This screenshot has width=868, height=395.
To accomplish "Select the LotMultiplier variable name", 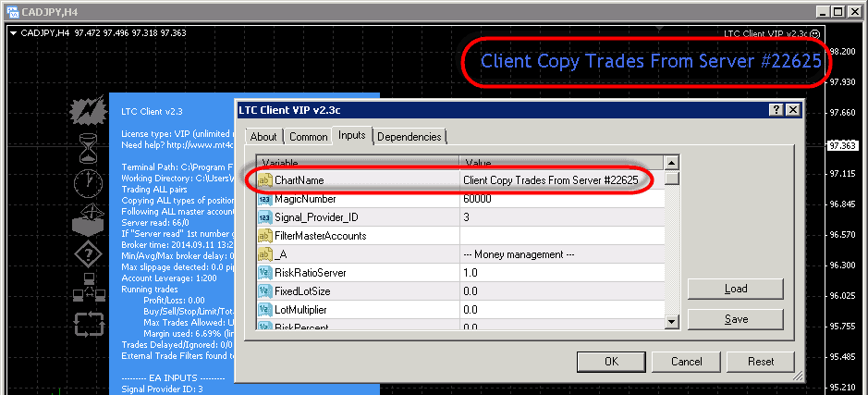I will click(300, 309).
